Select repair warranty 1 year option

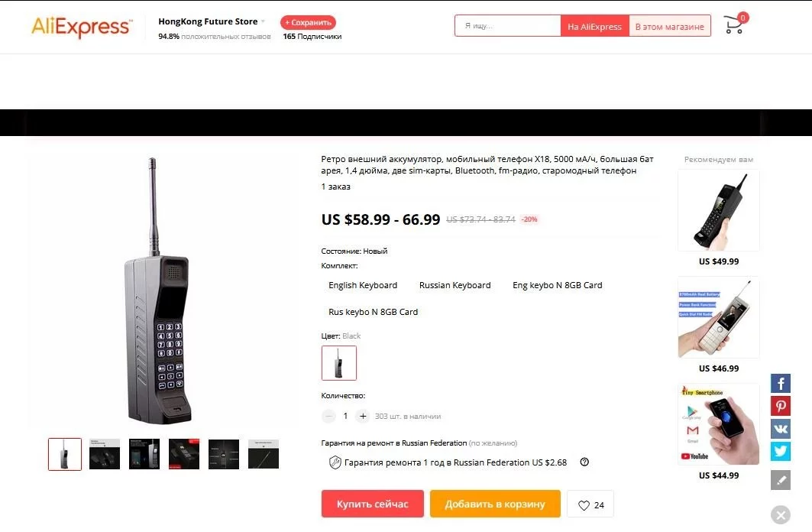[x=448, y=462]
